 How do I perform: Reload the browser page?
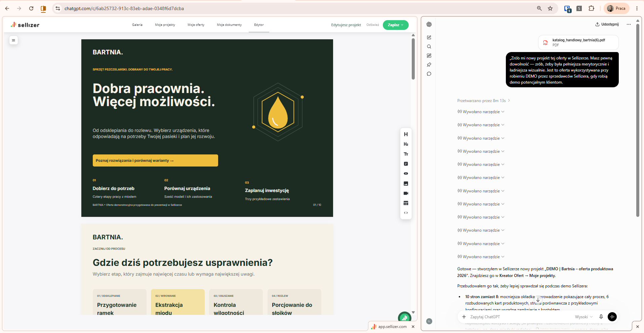click(x=31, y=8)
